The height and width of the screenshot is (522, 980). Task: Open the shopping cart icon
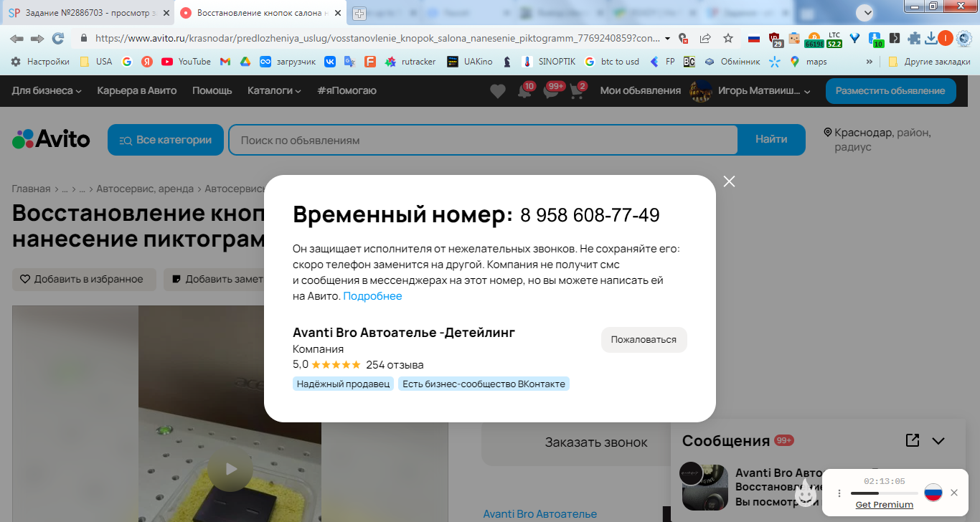pos(578,91)
